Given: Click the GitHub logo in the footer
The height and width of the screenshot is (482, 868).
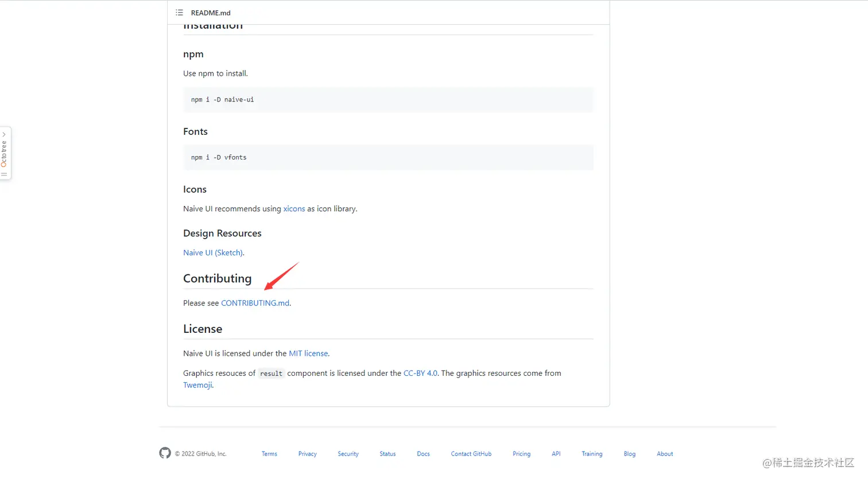Looking at the screenshot, I should (x=165, y=453).
